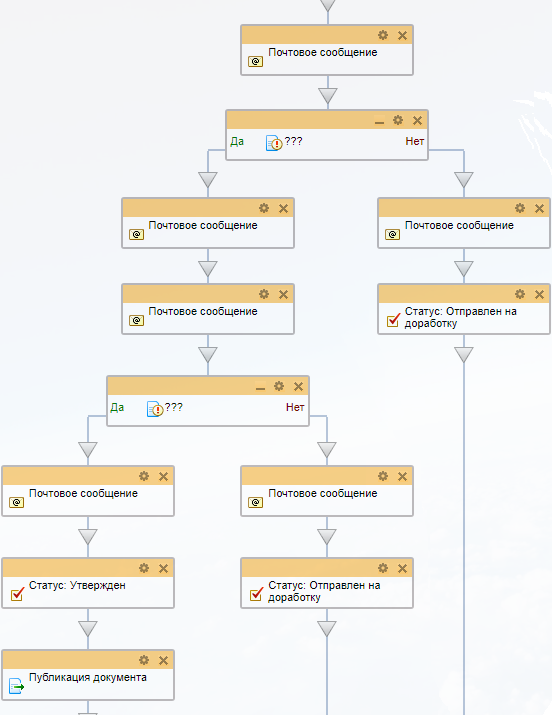Collapse the second ??? condition block
Screen dimensions: 552x715
pos(260,387)
